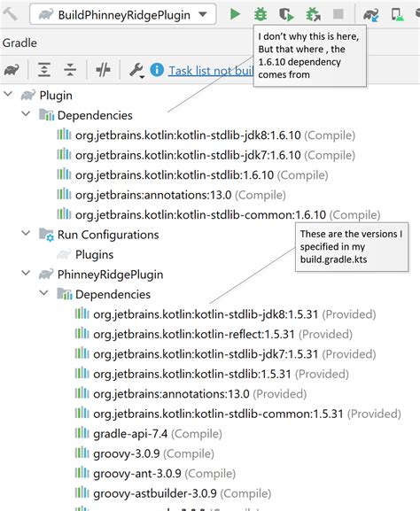Sync project with Gradle files elephant icon
The image size is (420, 511).
pyautogui.click(x=371, y=15)
